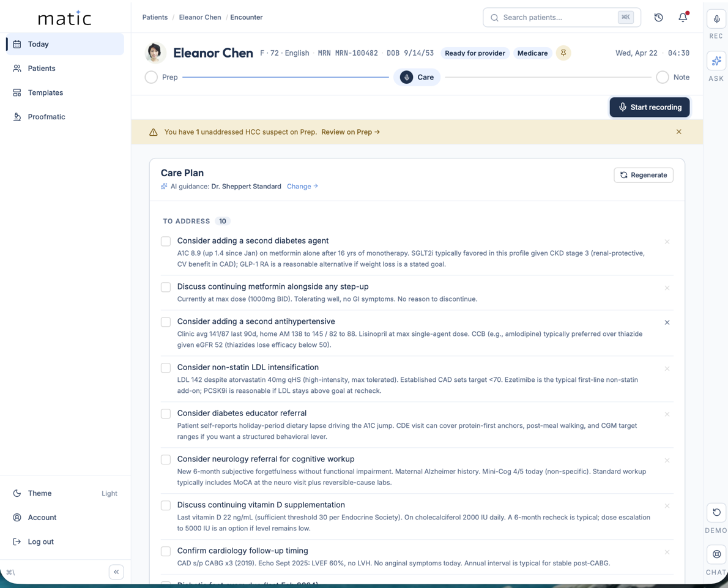Check 'Consider adding a second antihypertensive'
This screenshot has height=588, width=728.
click(x=166, y=322)
